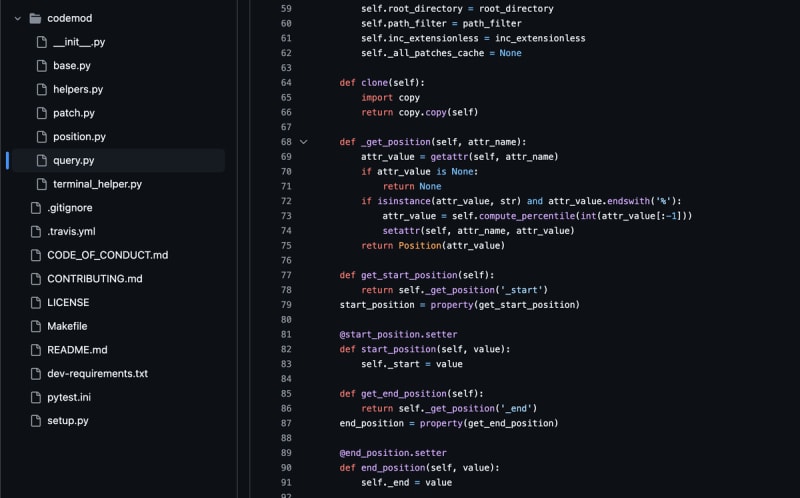Open query.py in the file tree

(73, 160)
